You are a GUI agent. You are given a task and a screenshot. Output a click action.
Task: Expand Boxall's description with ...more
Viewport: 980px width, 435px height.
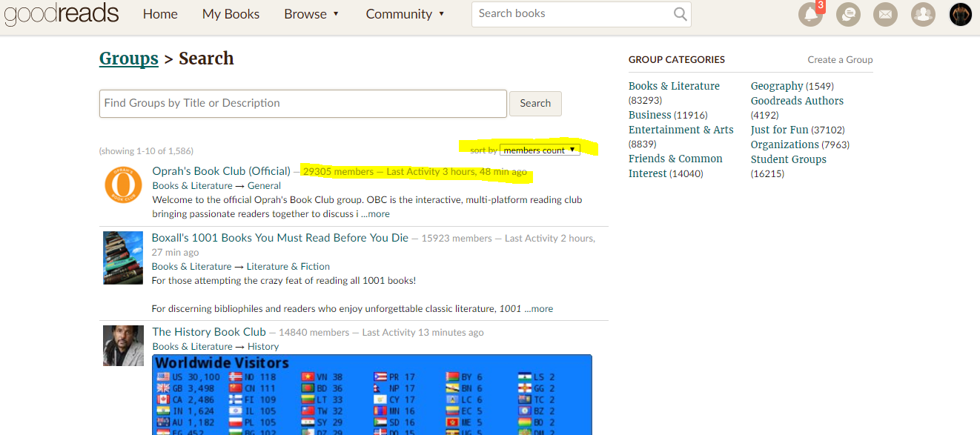538,309
